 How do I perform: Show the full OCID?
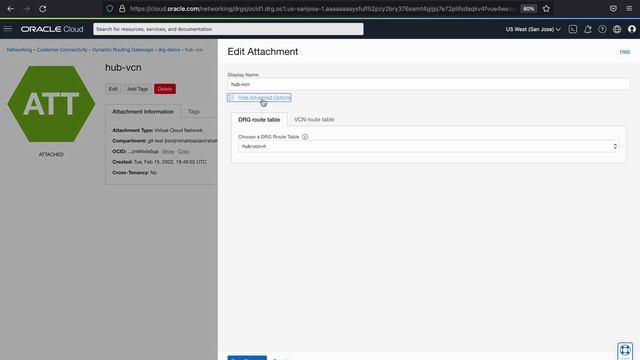click(x=168, y=151)
